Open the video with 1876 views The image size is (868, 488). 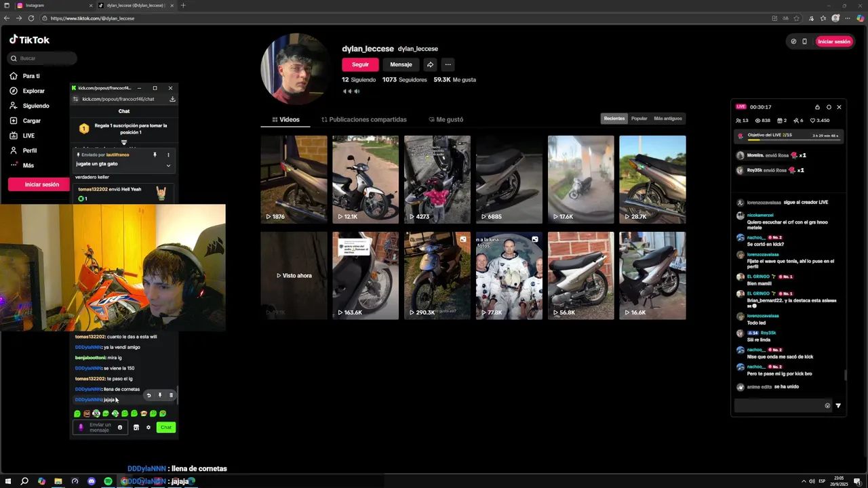[294, 180]
